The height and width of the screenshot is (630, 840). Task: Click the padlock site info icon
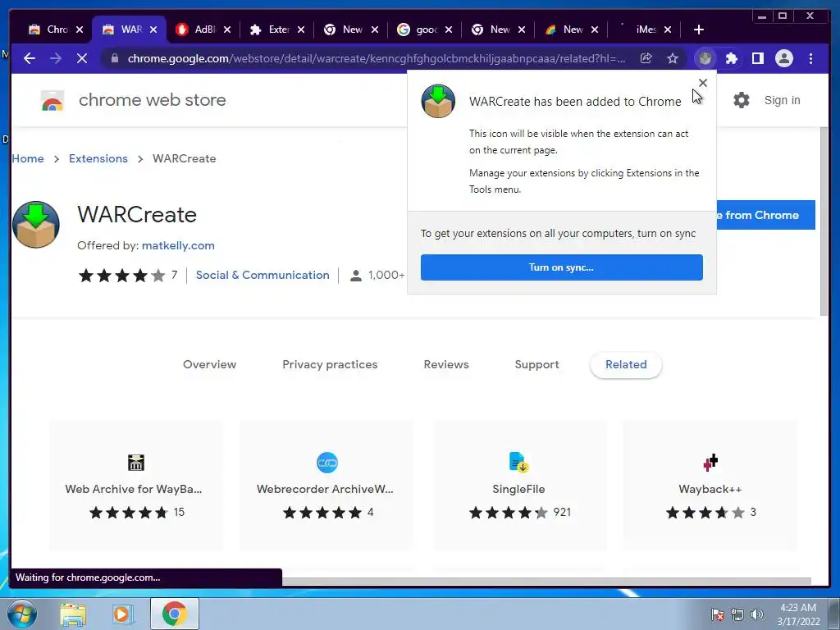114,58
